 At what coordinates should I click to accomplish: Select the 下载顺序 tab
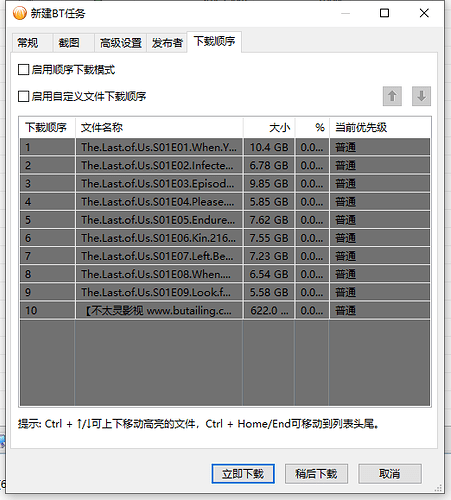pos(214,42)
